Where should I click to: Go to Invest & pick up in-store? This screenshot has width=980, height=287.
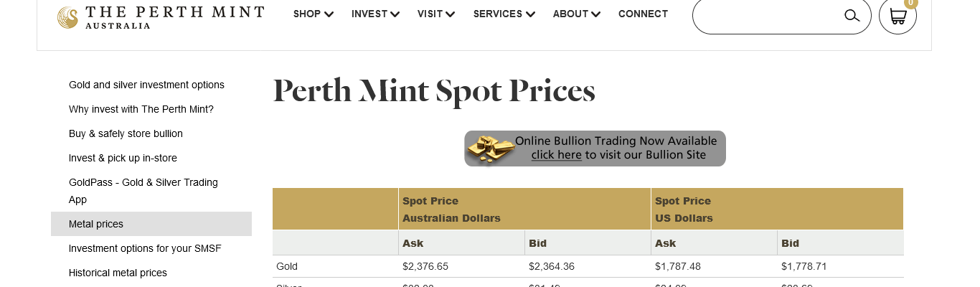(x=123, y=158)
